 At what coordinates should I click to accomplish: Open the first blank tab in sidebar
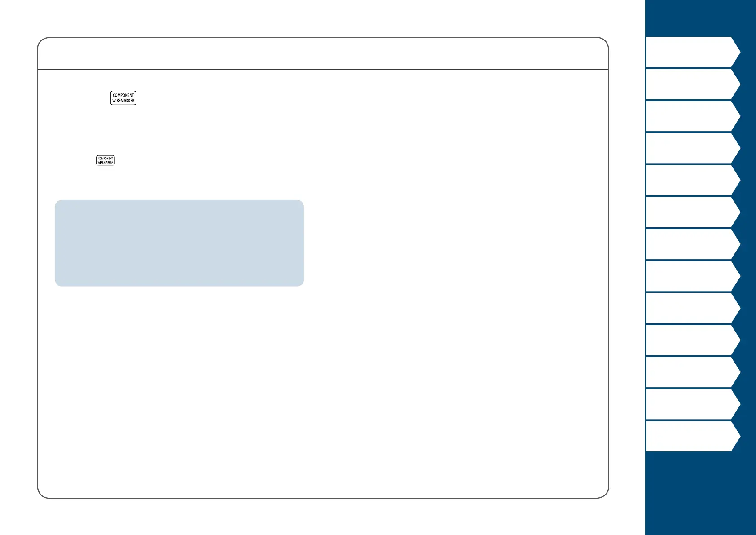pos(693,52)
